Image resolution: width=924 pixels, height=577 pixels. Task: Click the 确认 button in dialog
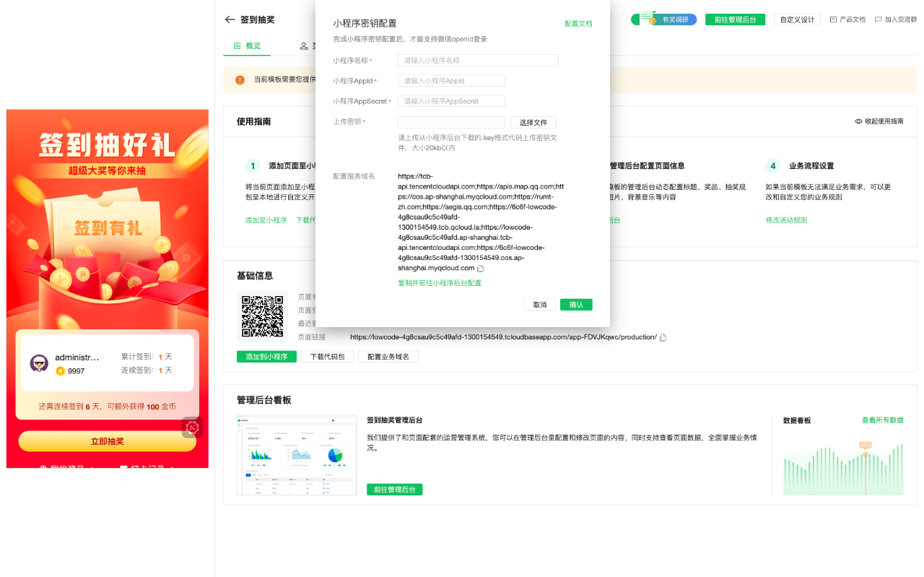tap(576, 305)
